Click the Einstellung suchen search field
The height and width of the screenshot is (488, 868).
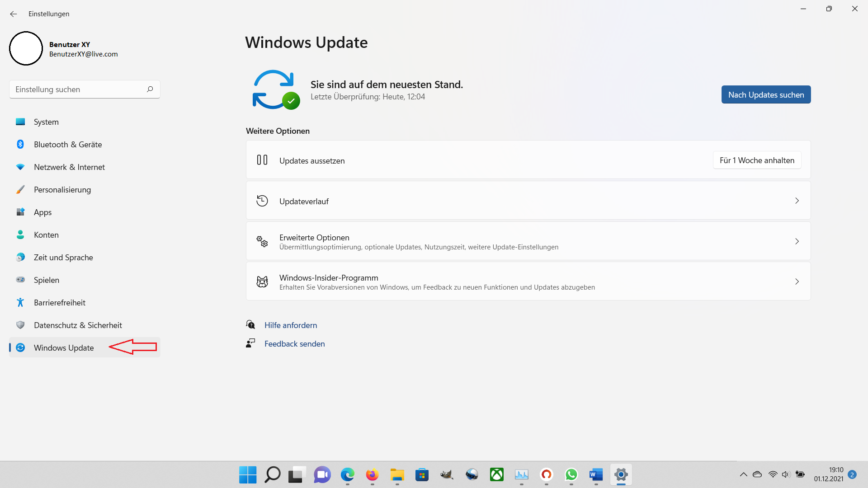click(79, 89)
